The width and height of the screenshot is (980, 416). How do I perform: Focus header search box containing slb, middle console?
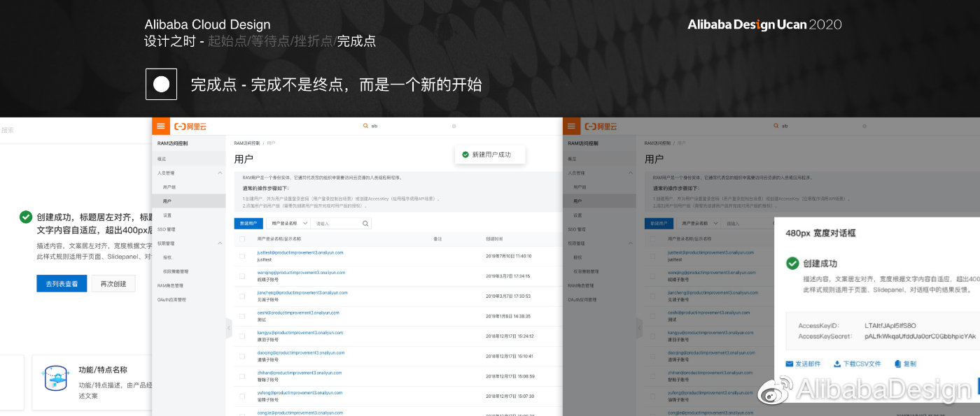[409, 127]
